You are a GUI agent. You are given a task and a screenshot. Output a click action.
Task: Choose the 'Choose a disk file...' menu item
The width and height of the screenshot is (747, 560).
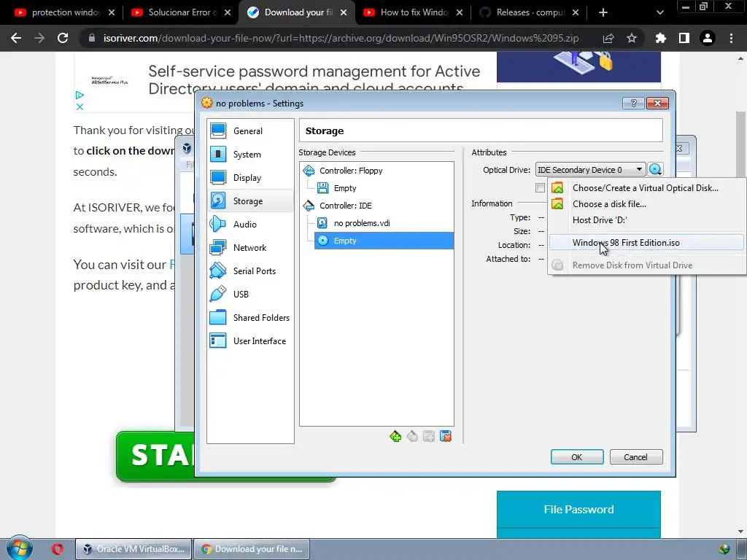[646, 204]
